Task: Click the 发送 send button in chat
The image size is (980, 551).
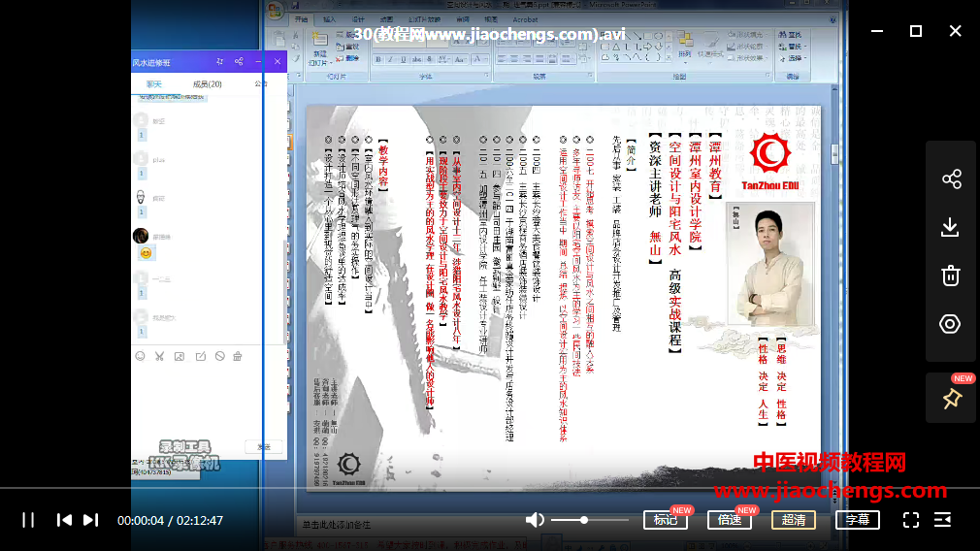Action: coord(264,446)
